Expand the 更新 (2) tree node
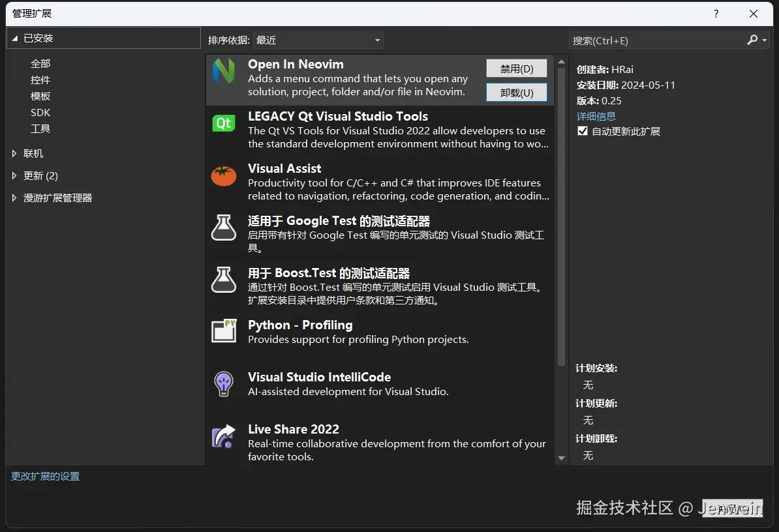The width and height of the screenshot is (779, 532). pyautogui.click(x=14, y=175)
